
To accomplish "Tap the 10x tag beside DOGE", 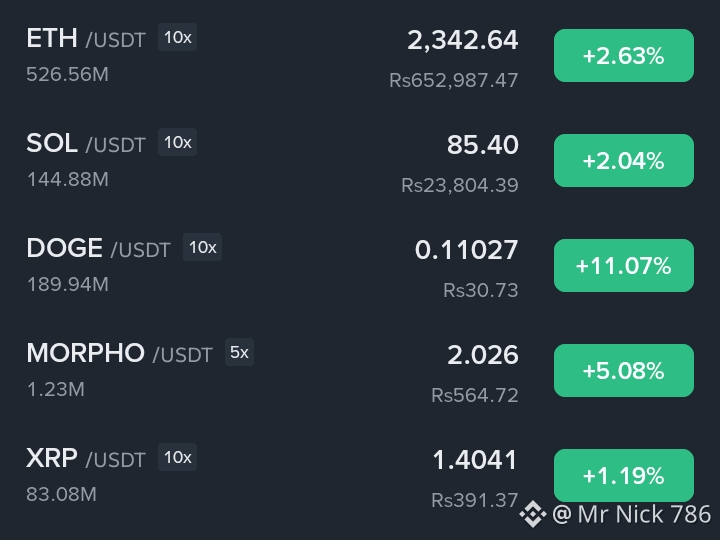I will pyautogui.click(x=202, y=247).
